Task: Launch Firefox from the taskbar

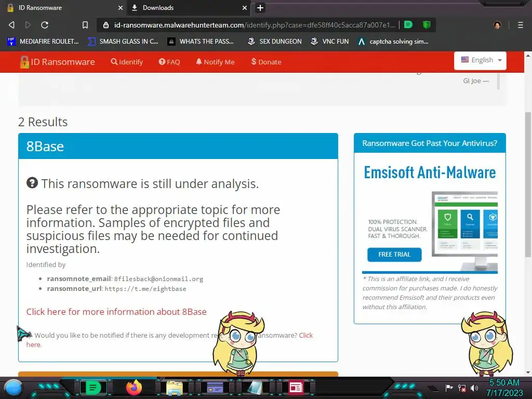Action: point(134,388)
